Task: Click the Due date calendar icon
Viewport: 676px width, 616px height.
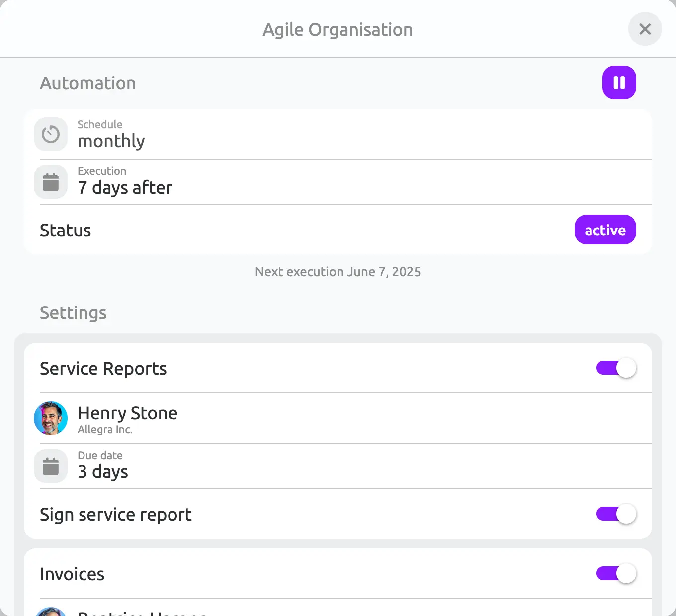Action: (x=51, y=466)
